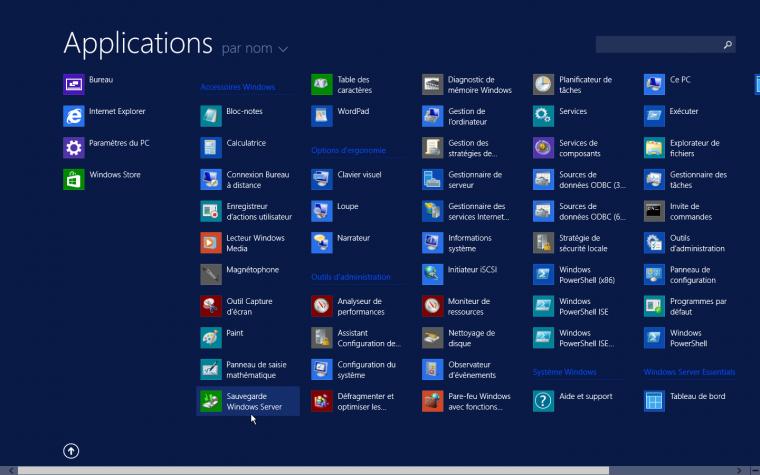Image resolution: width=760 pixels, height=475 pixels.
Task: Open the Bureau desktop tile
Action: tap(74, 84)
